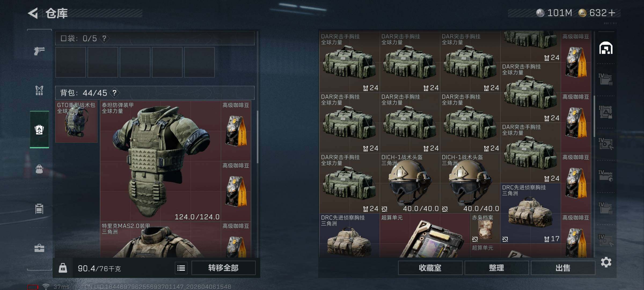Click the 转移全部 button

click(223, 268)
